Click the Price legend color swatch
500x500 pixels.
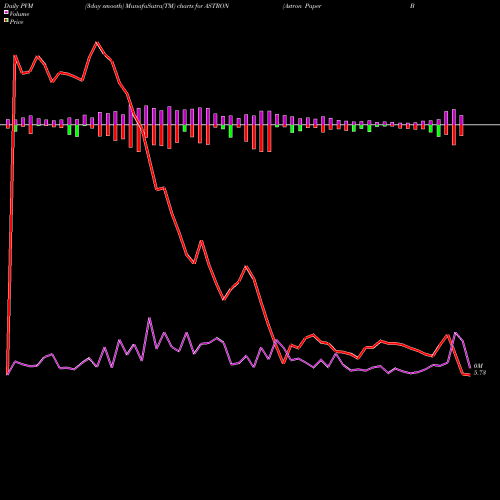[x=6, y=21]
